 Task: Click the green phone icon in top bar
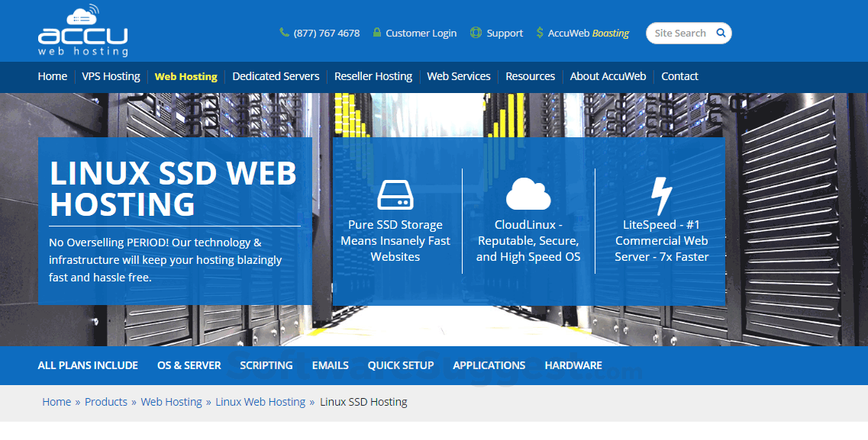(283, 32)
